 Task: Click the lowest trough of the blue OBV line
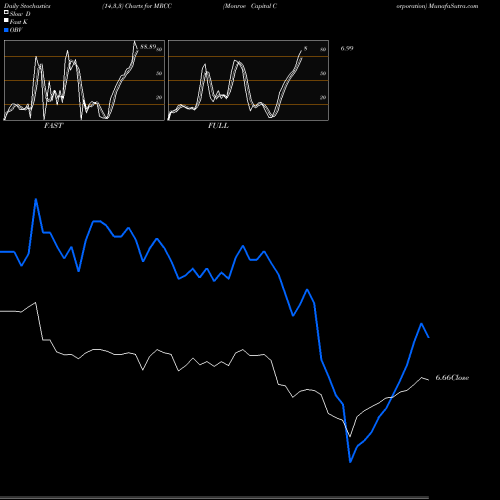click(350, 462)
